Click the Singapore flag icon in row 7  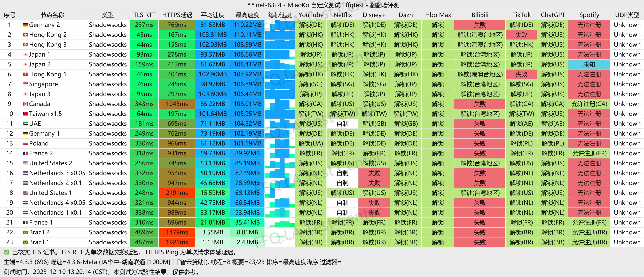pos(25,84)
